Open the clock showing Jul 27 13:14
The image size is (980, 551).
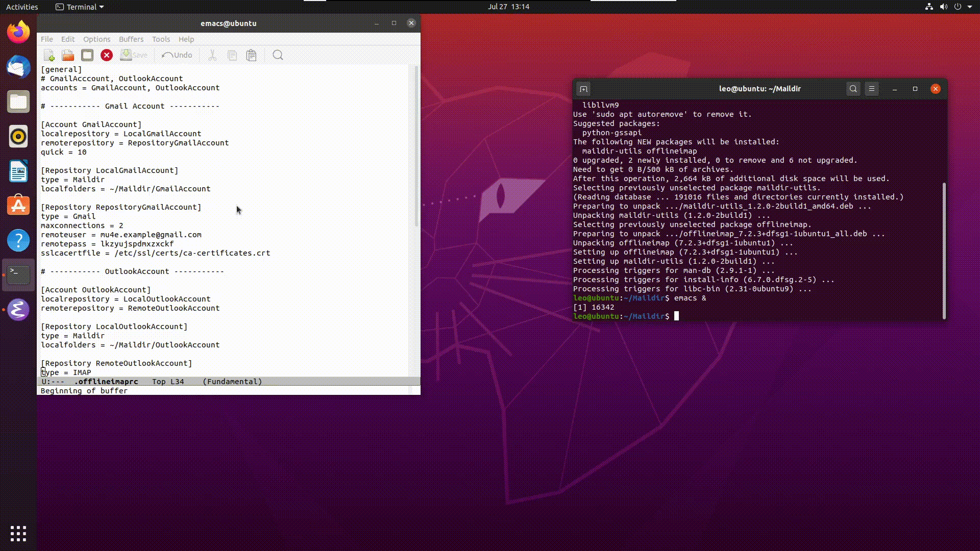(508, 7)
